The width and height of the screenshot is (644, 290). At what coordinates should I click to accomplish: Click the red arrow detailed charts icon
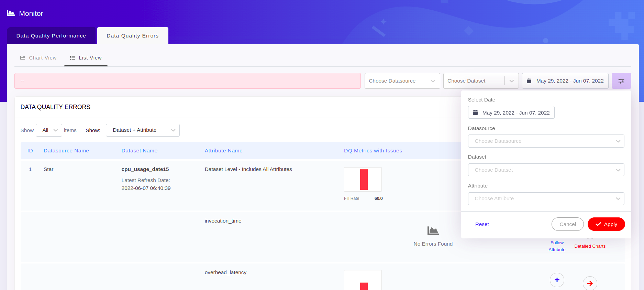[590, 283]
